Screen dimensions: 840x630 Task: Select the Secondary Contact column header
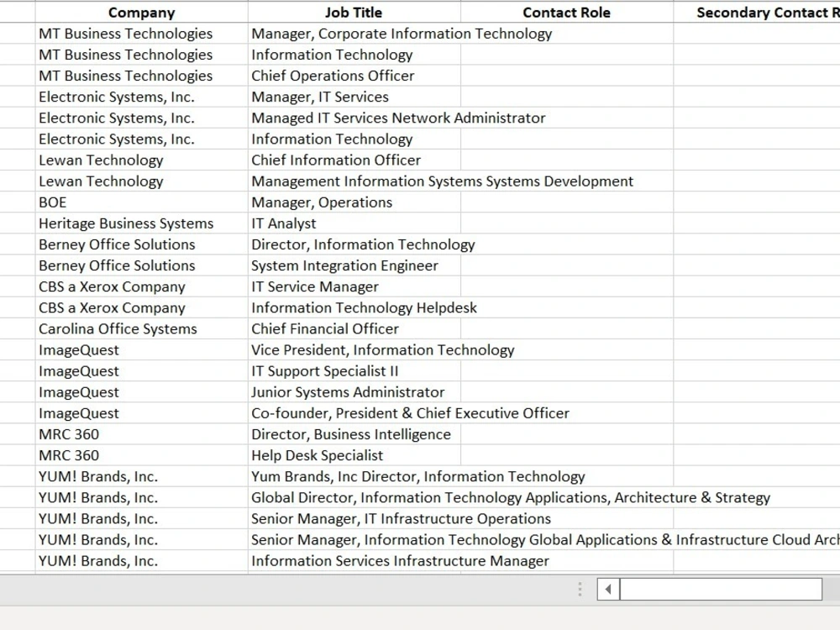[757, 13]
